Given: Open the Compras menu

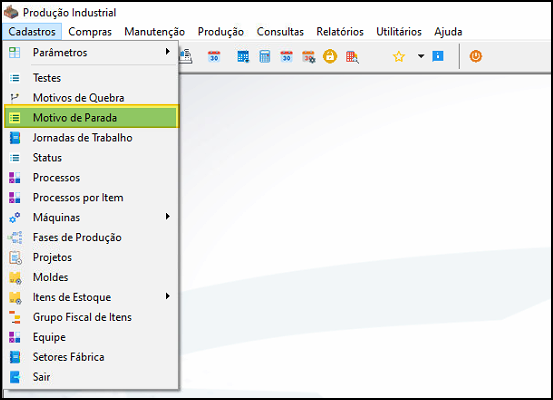Looking at the screenshot, I should point(90,32).
